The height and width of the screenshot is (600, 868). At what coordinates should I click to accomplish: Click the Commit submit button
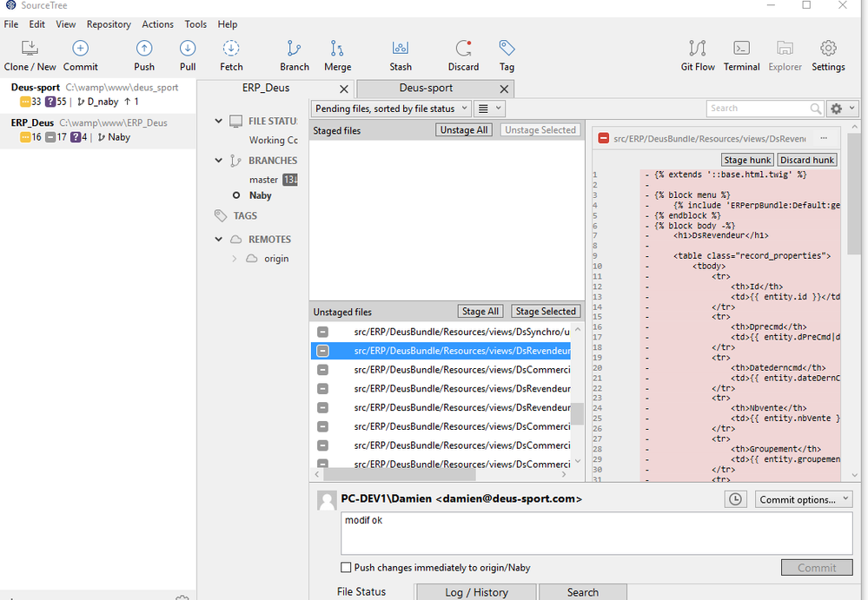coord(817,567)
